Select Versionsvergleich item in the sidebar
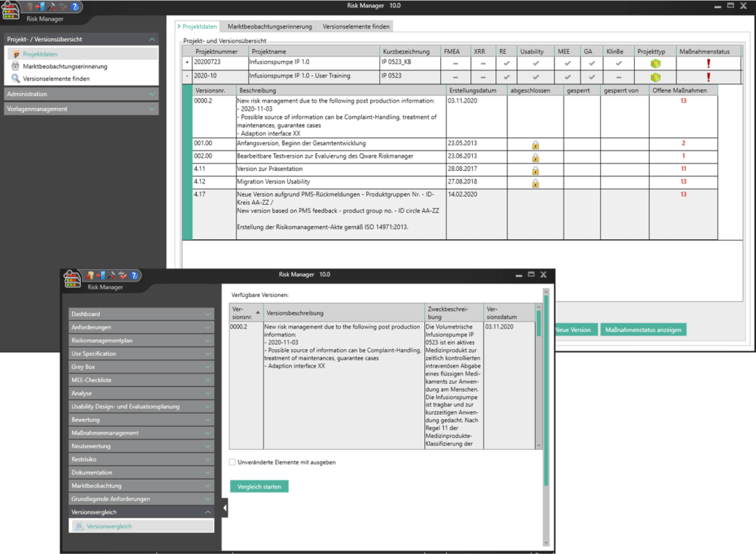The height and width of the screenshot is (554, 756). (109, 526)
